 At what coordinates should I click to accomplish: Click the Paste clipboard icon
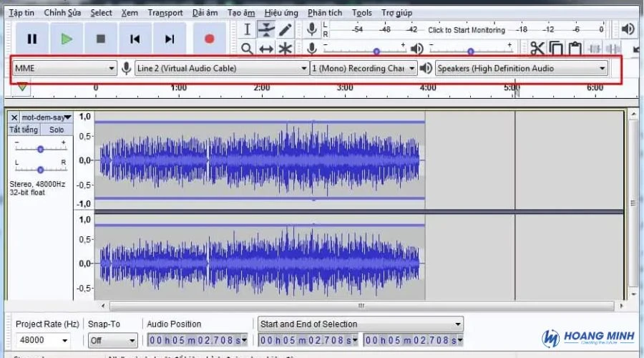coord(575,49)
